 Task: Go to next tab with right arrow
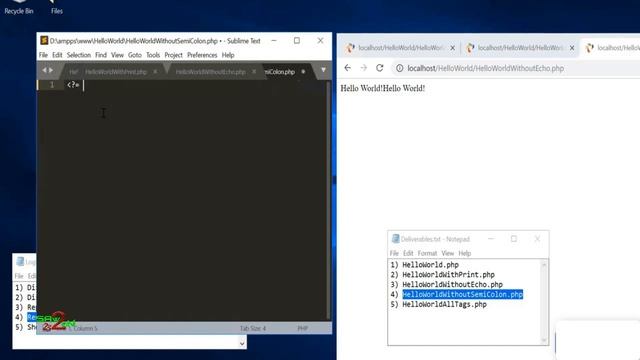click(51, 70)
